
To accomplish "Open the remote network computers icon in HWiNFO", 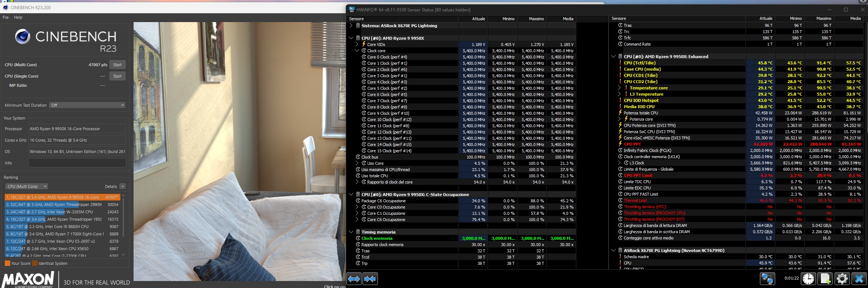I will coord(767,279).
